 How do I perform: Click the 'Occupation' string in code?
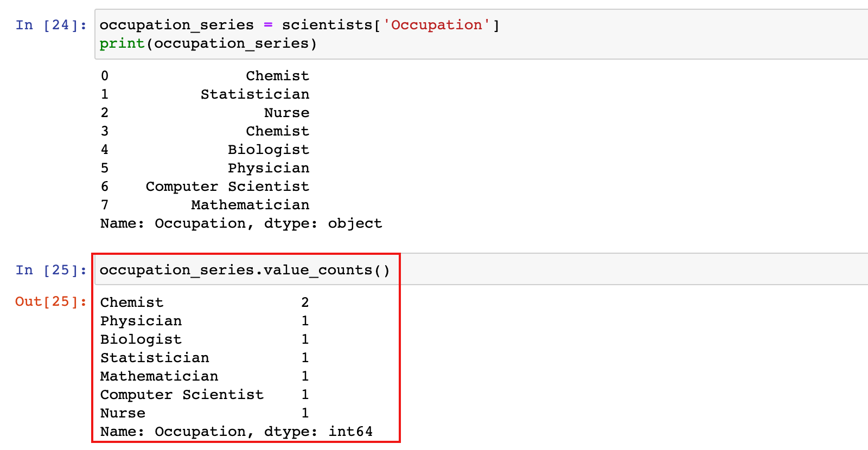tap(436, 25)
